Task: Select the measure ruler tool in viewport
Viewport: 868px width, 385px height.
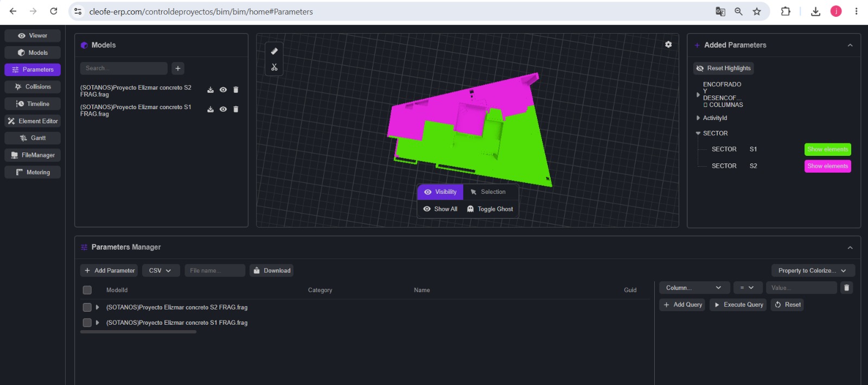Action: (x=274, y=51)
